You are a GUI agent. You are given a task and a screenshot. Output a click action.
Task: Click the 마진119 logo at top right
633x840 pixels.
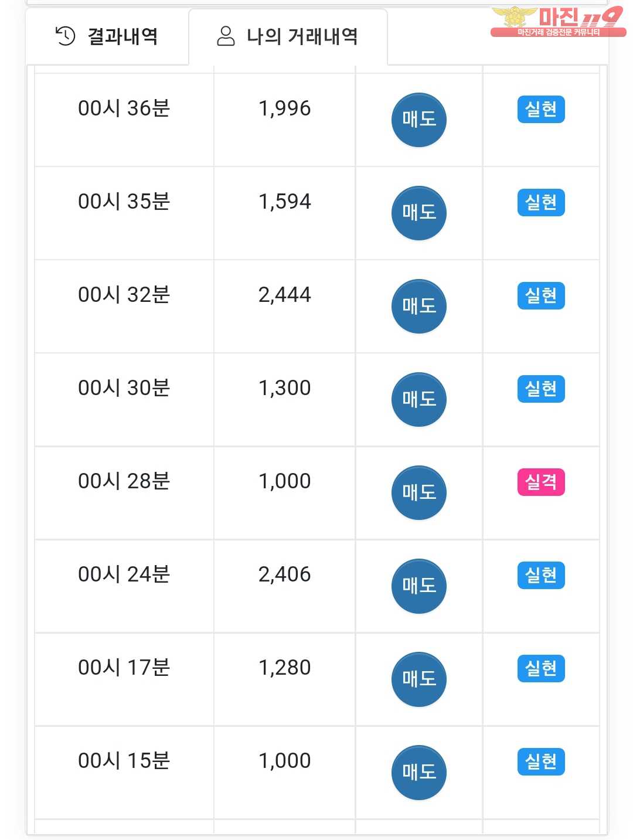[x=557, y=21]
